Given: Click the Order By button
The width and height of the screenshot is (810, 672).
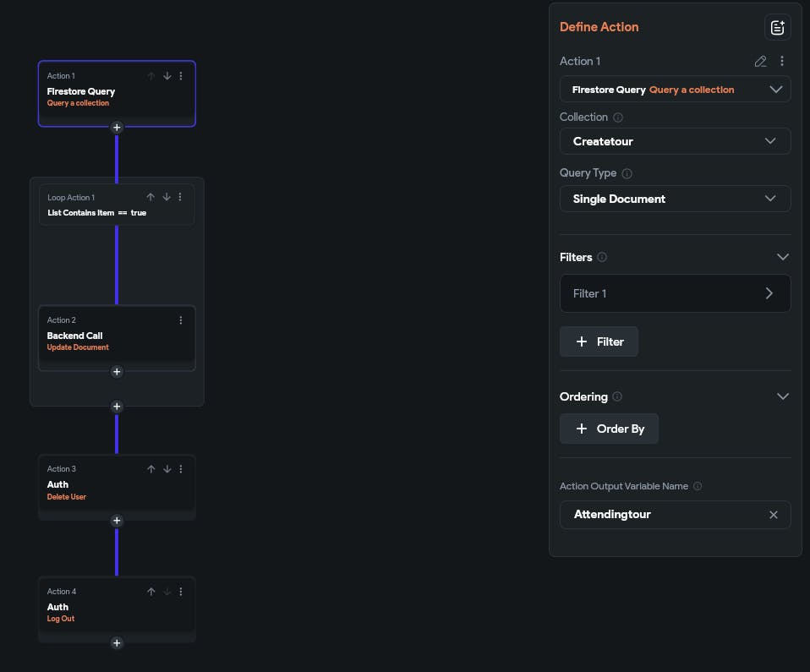Looking at the screenshot, I should [609, 429].
